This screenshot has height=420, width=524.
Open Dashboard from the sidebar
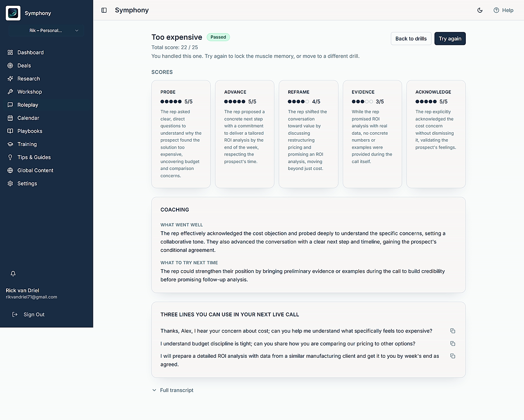(x=46, y=52)
